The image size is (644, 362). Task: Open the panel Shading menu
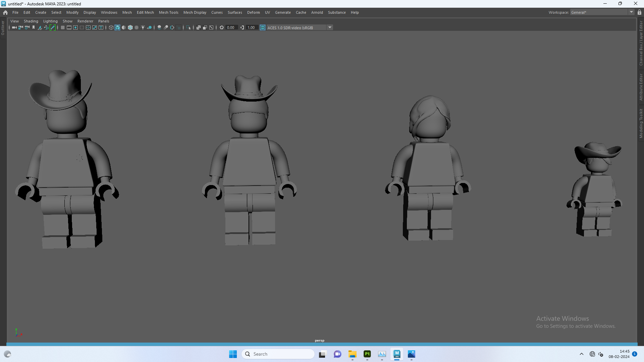point(31,21)
